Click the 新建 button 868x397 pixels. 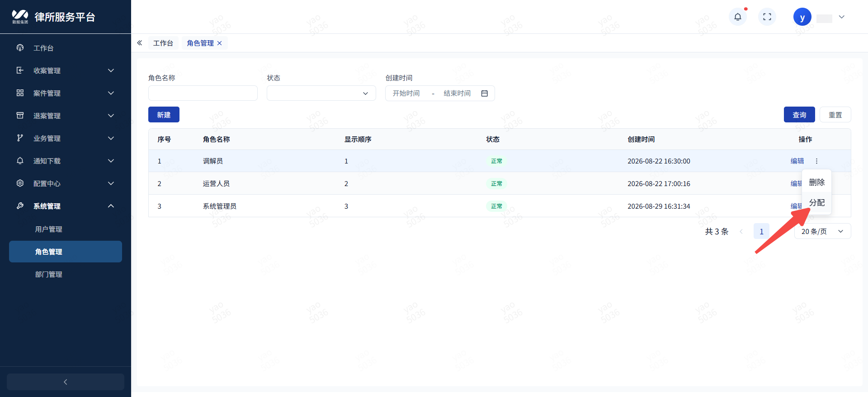click(x=164, y=115)
